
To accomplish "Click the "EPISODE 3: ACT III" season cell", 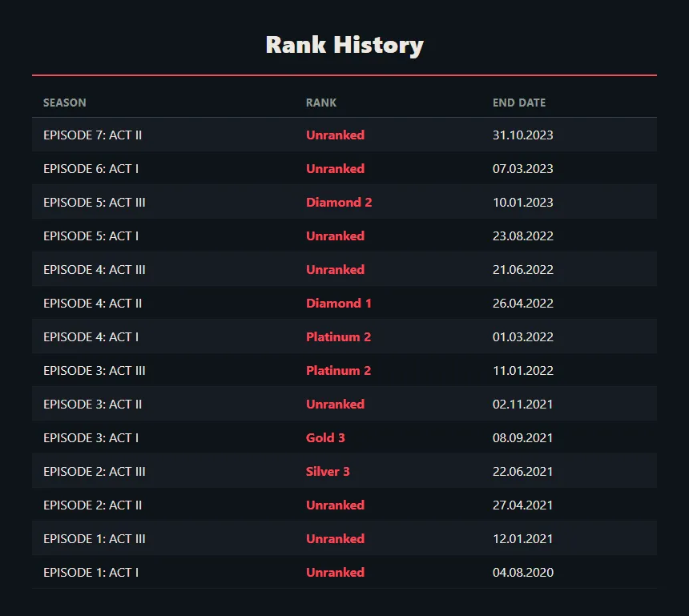I will 94,371.
